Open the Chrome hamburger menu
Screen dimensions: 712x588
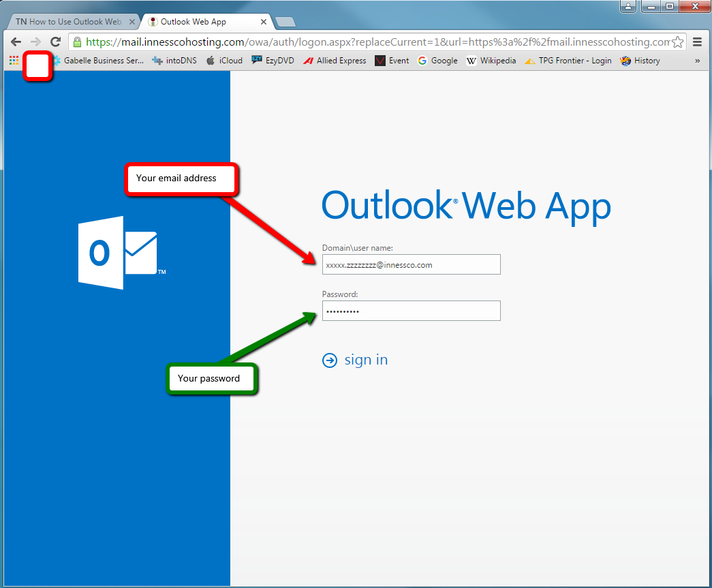[x=698, y=42]
